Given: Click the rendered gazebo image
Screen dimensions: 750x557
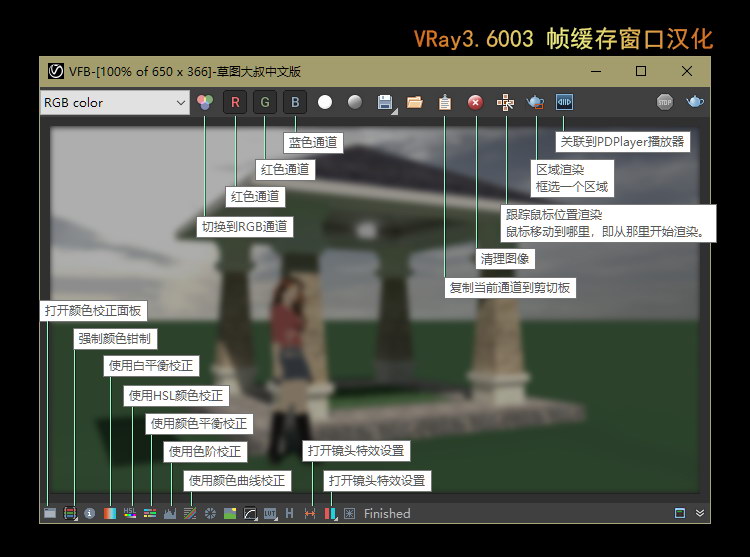Looking at the screenshot, I should click(375, 308).
